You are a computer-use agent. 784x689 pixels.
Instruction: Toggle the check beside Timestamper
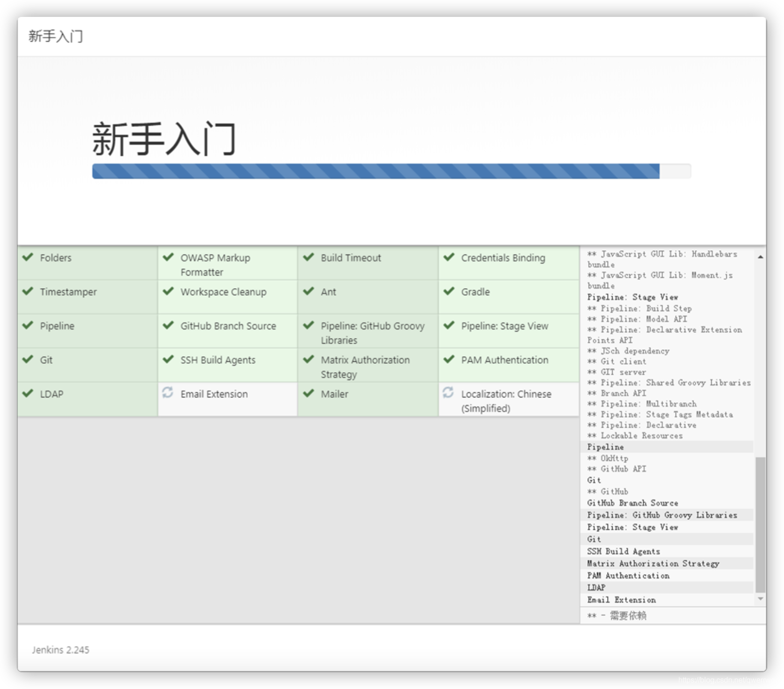[x=27, y=291]
